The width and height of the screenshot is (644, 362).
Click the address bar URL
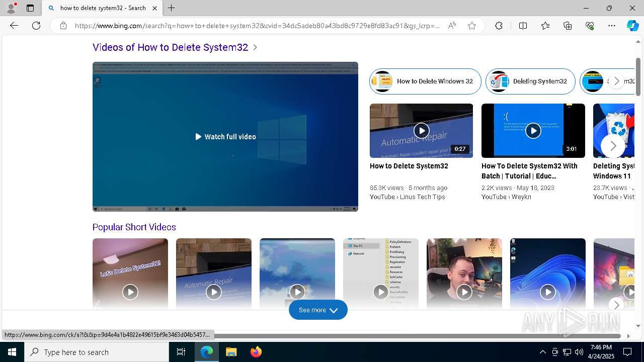(257, 26)
